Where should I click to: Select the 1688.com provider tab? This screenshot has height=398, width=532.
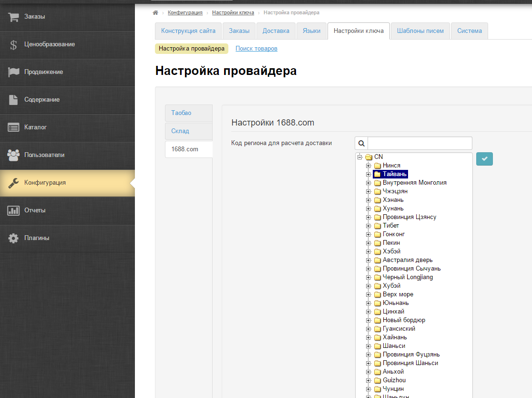(x=189, y=149)
